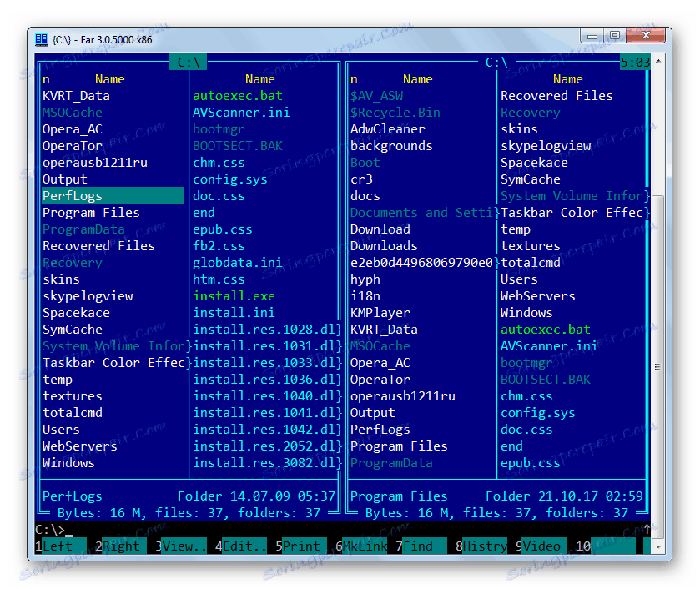700x589 pixels.
Task: Select $AV_ASW folder in right panel
Action: point(376,96)
